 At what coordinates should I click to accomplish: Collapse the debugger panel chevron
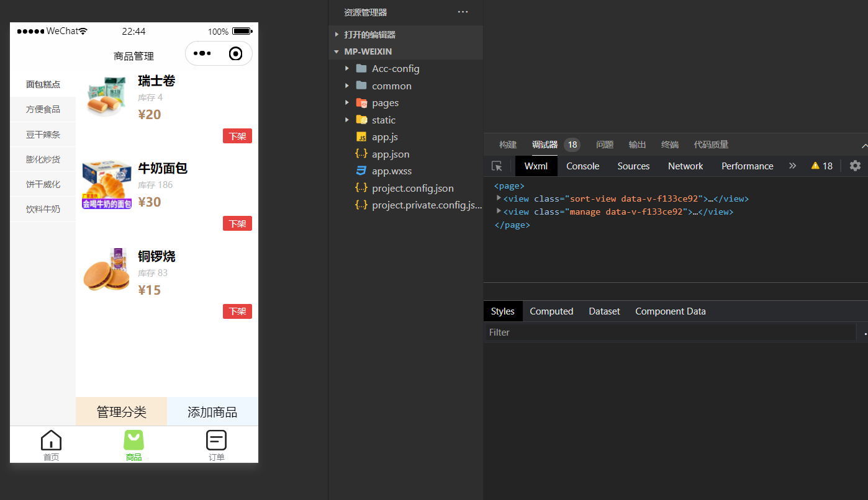pos(864,145)
